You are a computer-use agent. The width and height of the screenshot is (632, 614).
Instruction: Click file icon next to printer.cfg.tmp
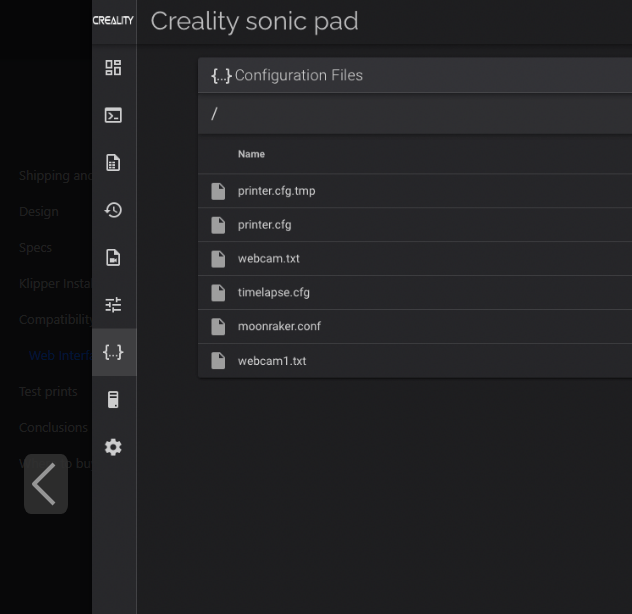tap(218, 191)
